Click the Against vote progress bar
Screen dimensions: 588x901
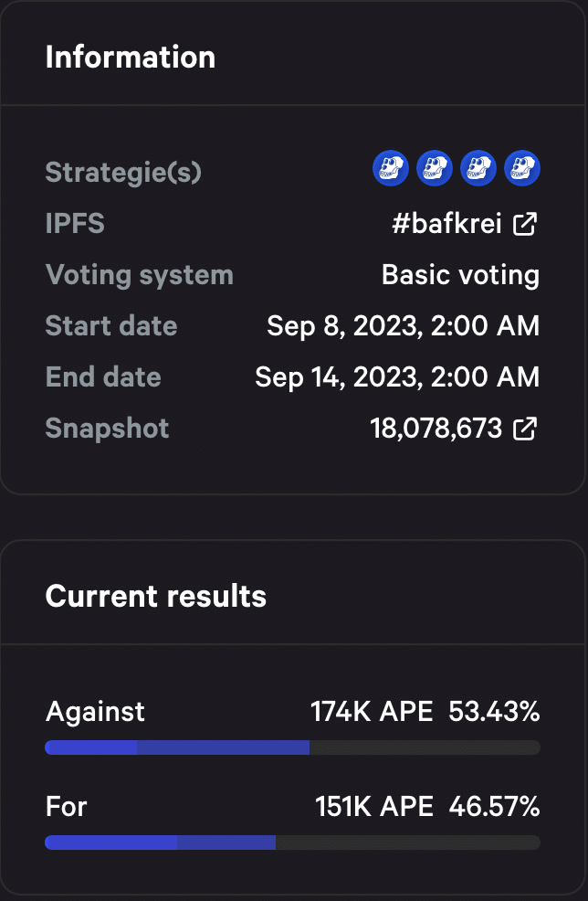(293, 747)
